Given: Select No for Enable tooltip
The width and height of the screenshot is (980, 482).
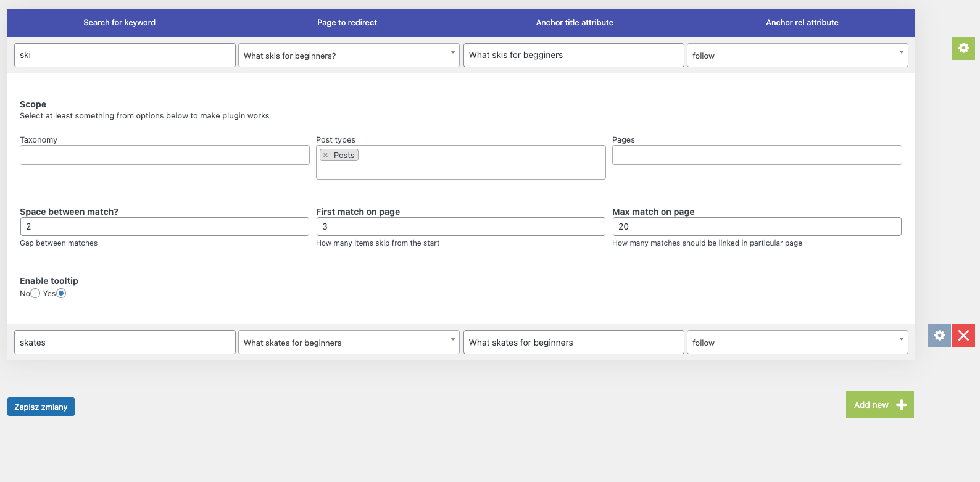Looking at the screenshot, I should 35,293.
